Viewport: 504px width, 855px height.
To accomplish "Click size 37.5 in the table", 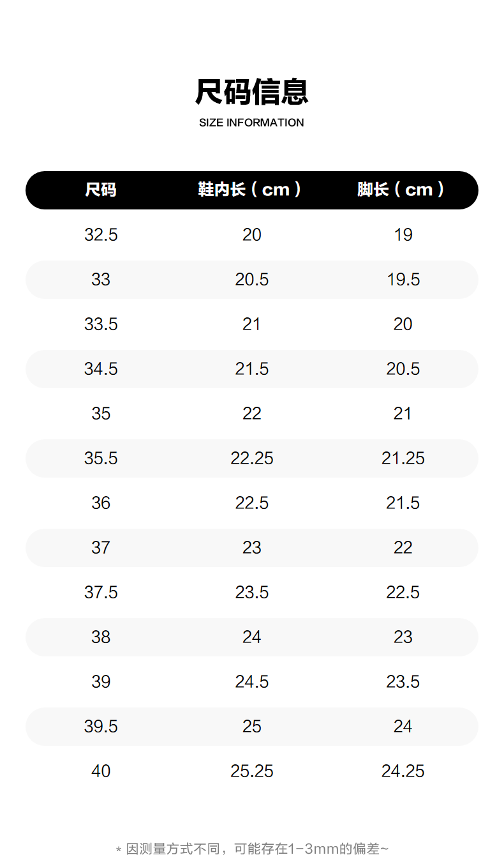I will point(101,593).
